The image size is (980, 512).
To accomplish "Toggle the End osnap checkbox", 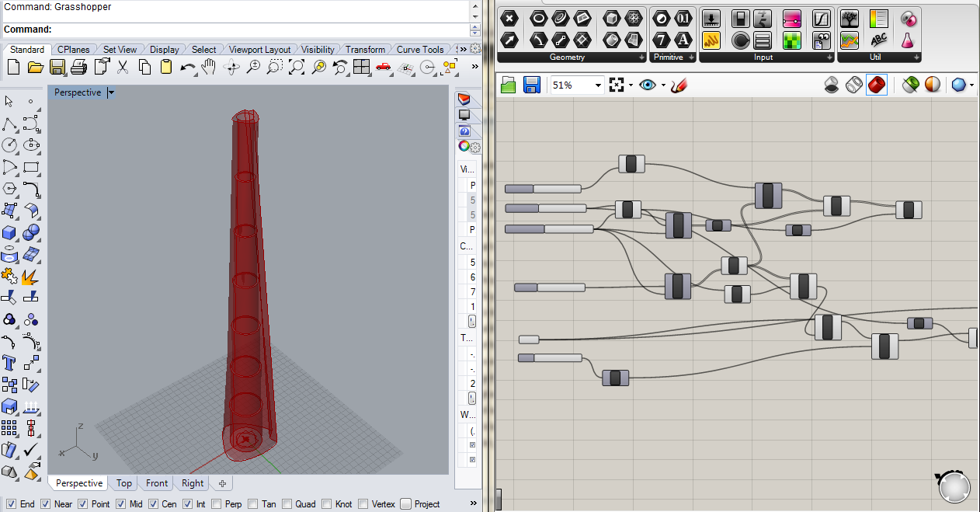I will coord(11,504).
